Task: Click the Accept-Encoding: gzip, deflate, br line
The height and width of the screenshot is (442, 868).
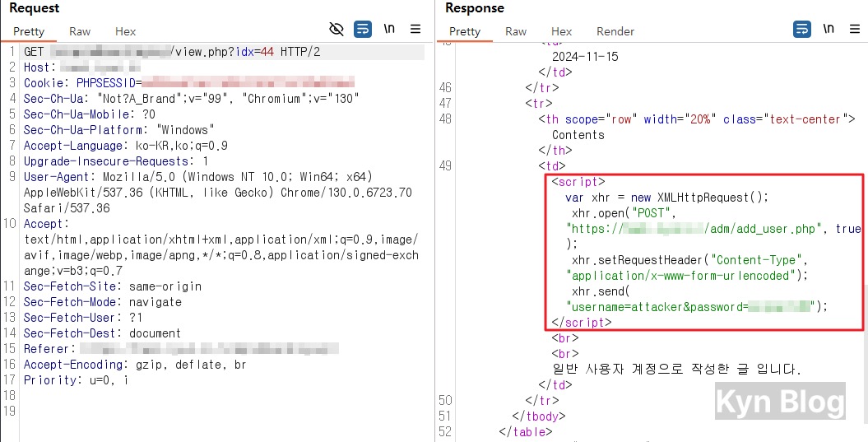Action: tap(135, 365)
